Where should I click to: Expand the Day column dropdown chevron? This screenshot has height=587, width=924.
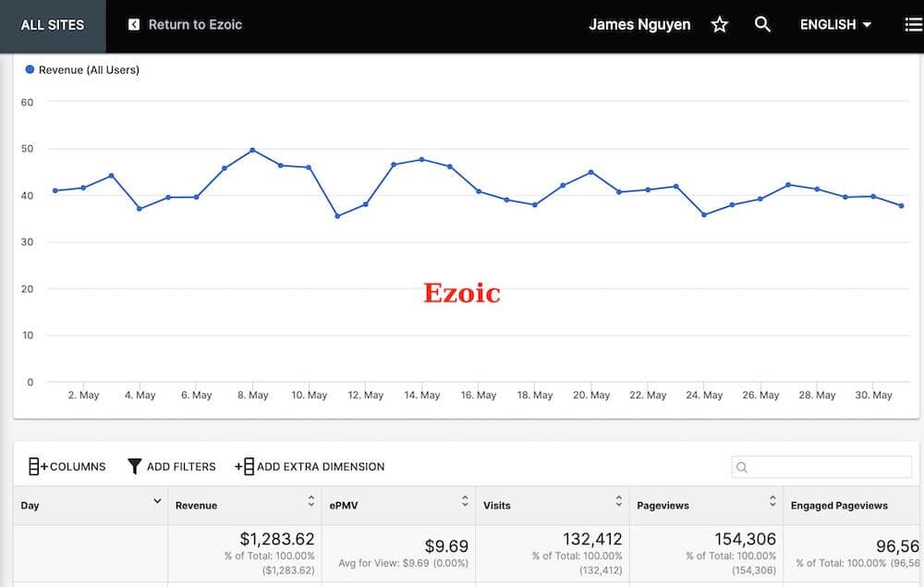pyautogui.click(x=157, y=501)
